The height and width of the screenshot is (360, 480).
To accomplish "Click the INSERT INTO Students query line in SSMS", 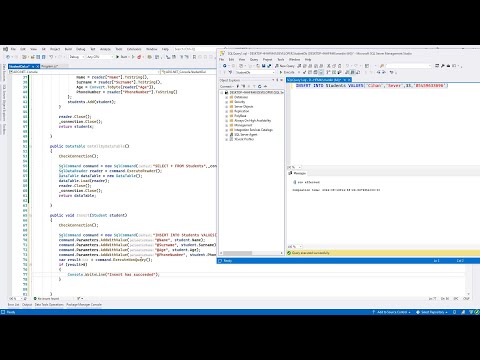I will pos(372,86).
